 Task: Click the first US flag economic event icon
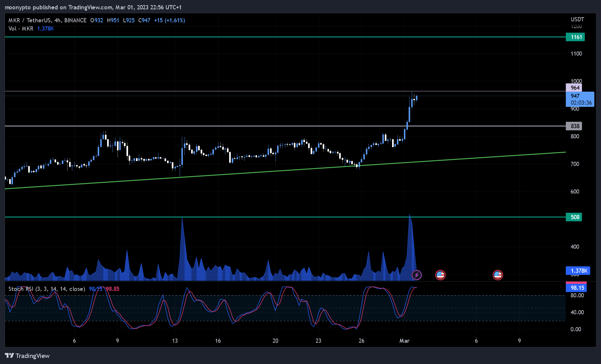pos(440,275)
